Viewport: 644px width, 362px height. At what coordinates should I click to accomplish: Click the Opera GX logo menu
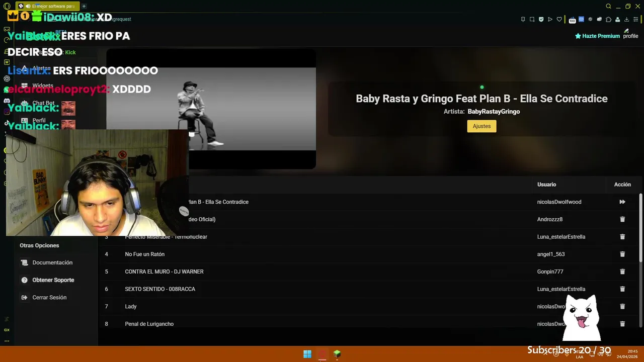click(7, 6)
